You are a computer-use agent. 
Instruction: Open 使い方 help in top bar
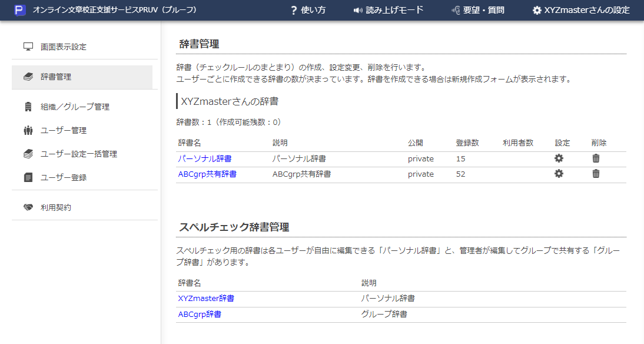[x=308, y=11]
